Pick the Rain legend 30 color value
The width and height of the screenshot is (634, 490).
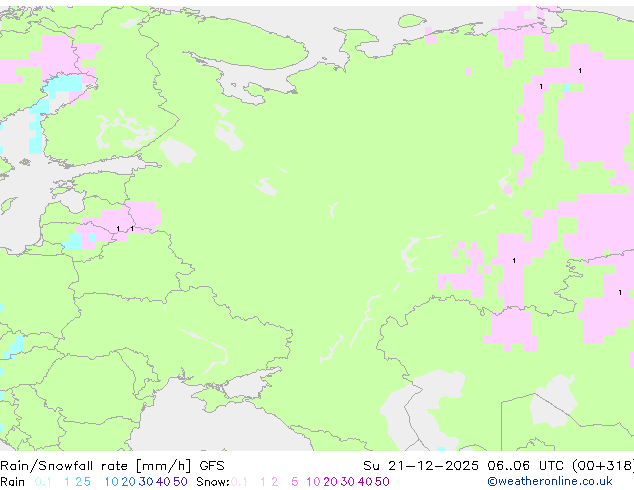146,482
